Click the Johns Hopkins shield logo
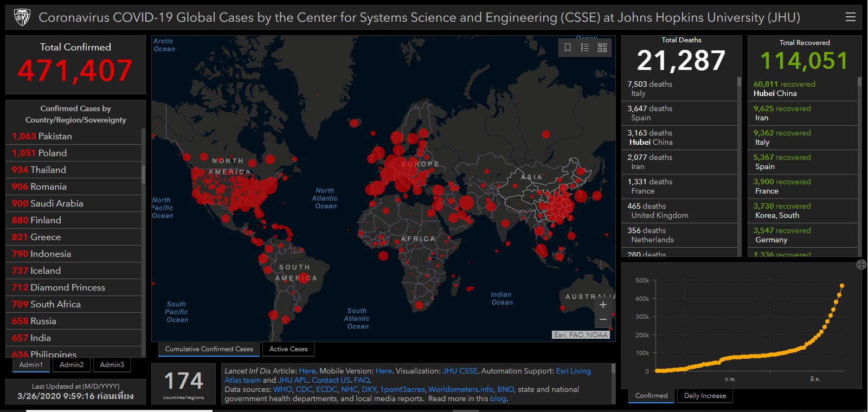Image resolution: width=868 pixels, height=412 pixels. tap(22, 17)
